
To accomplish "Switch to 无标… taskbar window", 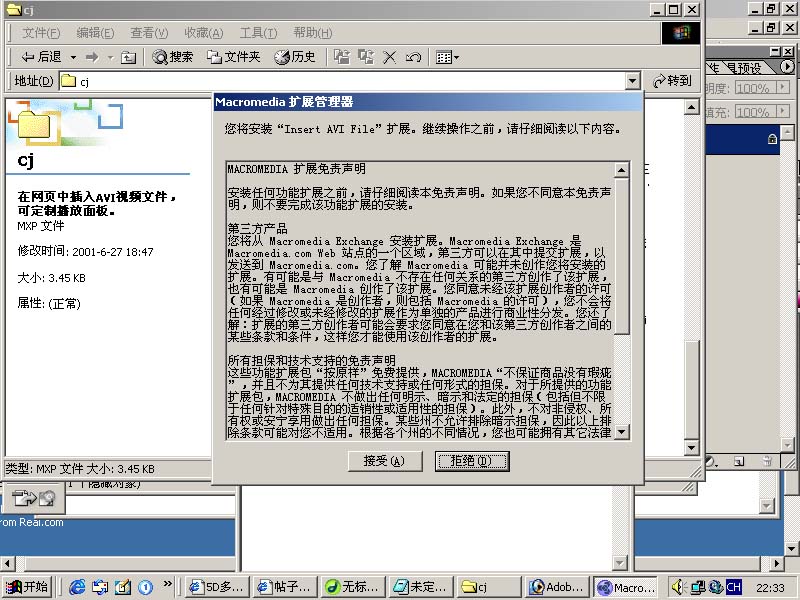I will 353,587.
